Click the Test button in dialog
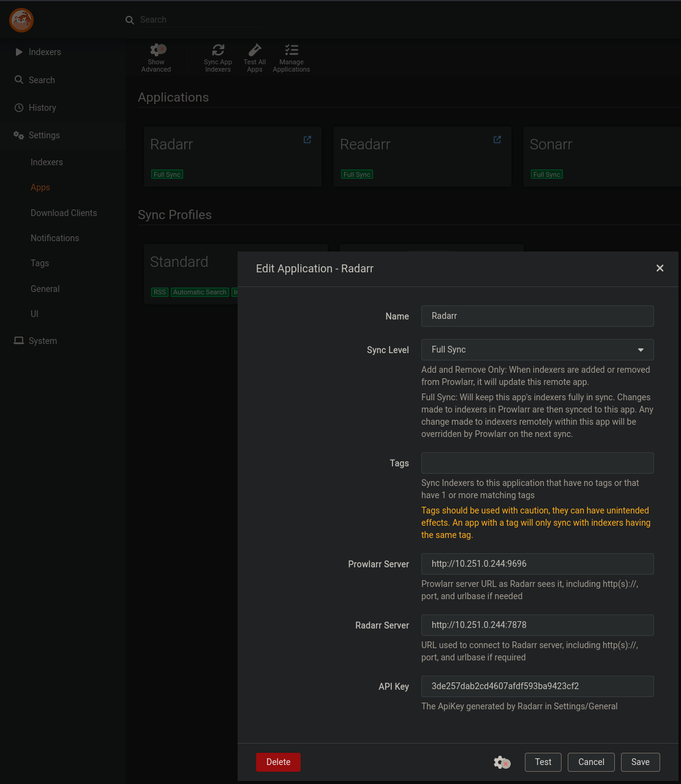 pos(543,762)
